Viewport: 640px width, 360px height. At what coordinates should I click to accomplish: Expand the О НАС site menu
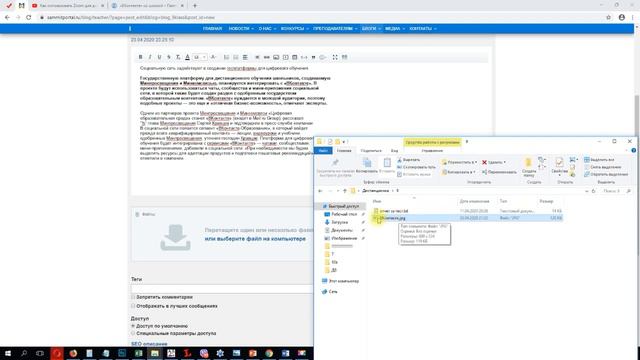click(x=267, y=29)
